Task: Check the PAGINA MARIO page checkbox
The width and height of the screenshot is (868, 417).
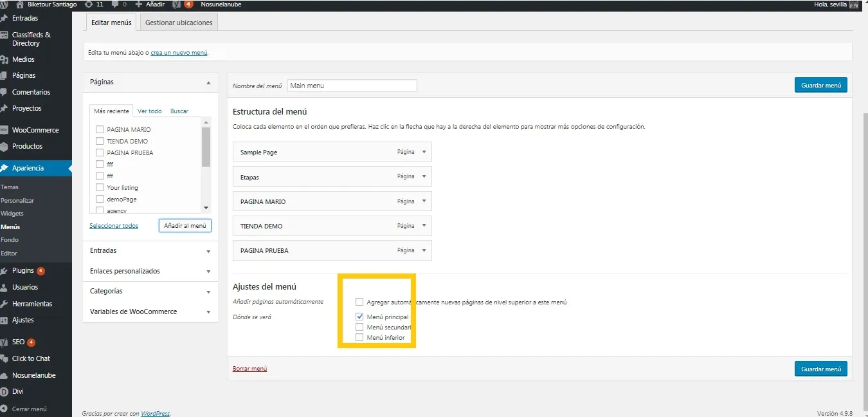Action: (x=100, y=129)
